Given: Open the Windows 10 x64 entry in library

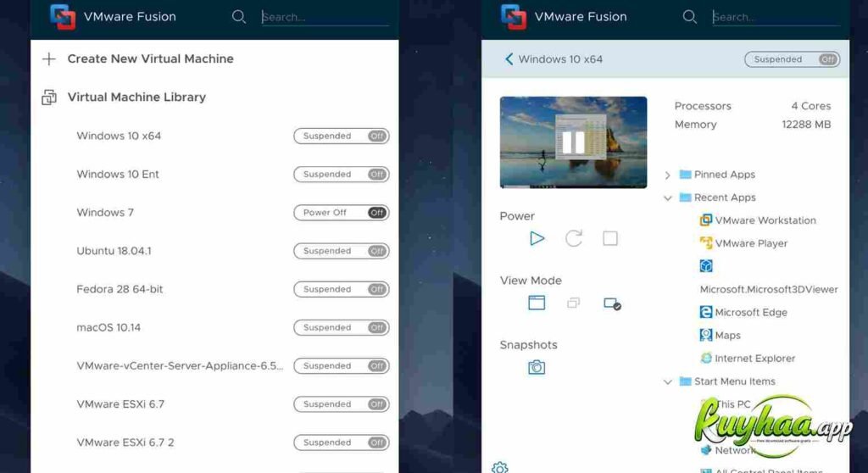Looking at the screenshot, I should coord(119,136).
